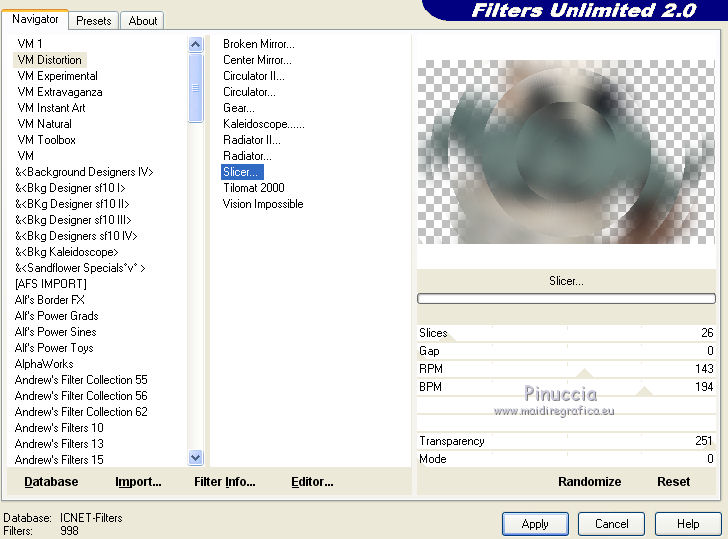The height and width of the screenshot is (539, 728).
Task: Choose the Circulator... filter
Action: pos(249,92)
